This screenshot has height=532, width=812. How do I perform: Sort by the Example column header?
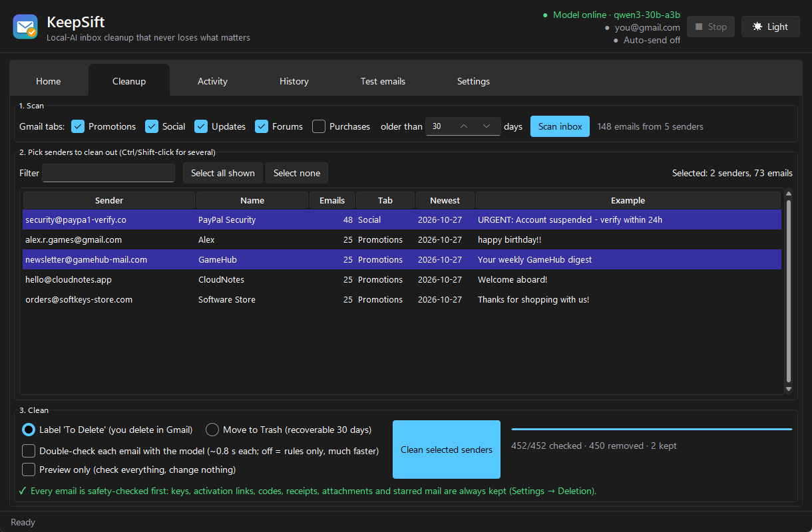(628, 200)
